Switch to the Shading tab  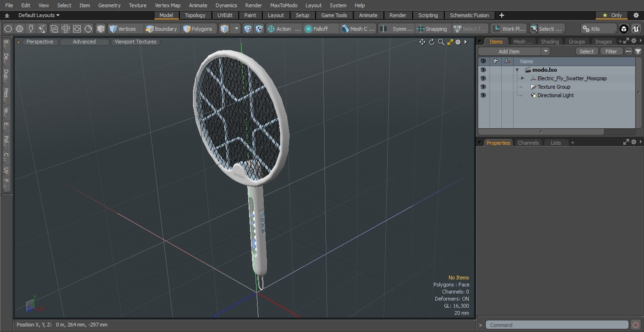(x=550, y=42)
